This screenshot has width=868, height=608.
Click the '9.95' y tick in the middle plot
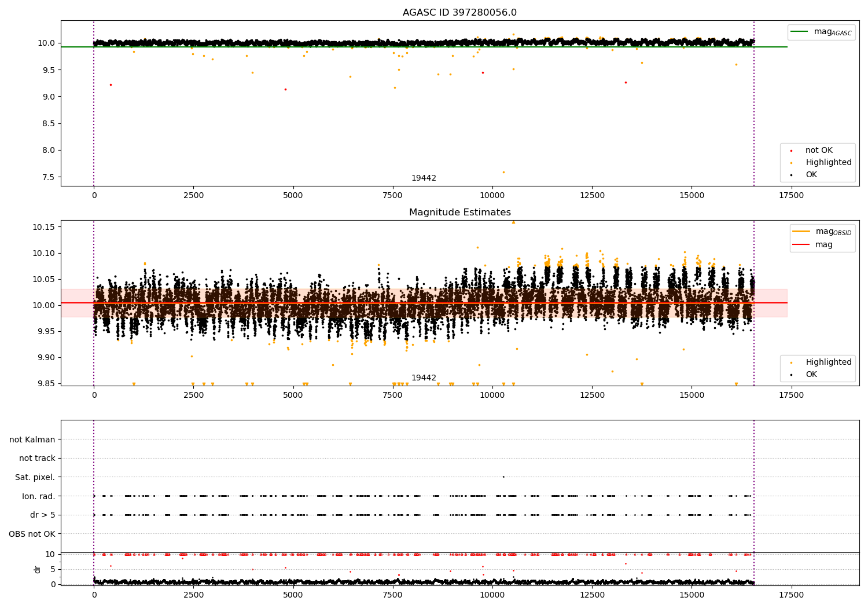tap(46, 331)
